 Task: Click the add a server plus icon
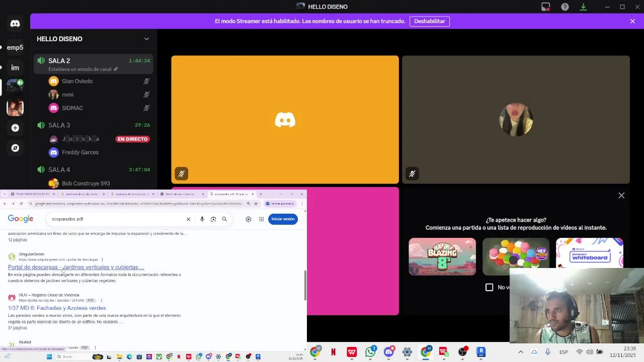(x=15, y=128)
